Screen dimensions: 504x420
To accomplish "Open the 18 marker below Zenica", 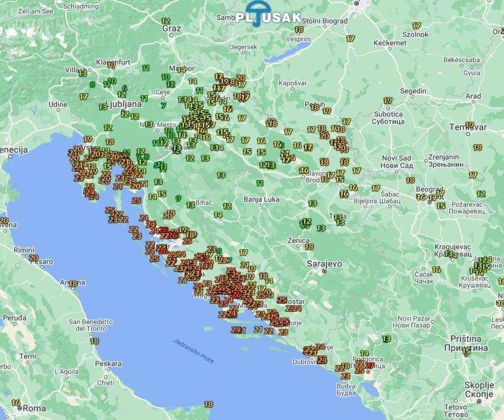I will 309,247.
